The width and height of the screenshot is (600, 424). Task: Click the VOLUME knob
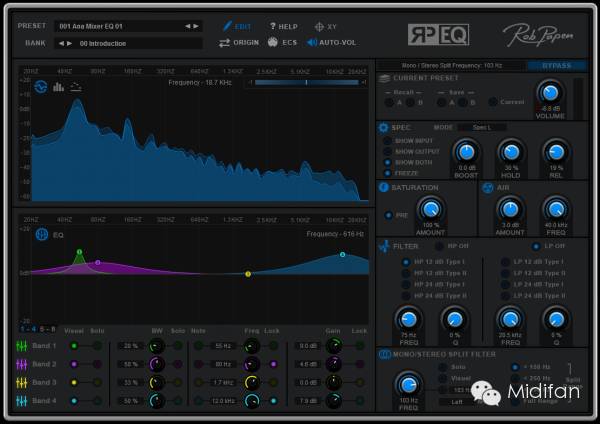coord(550,93)
